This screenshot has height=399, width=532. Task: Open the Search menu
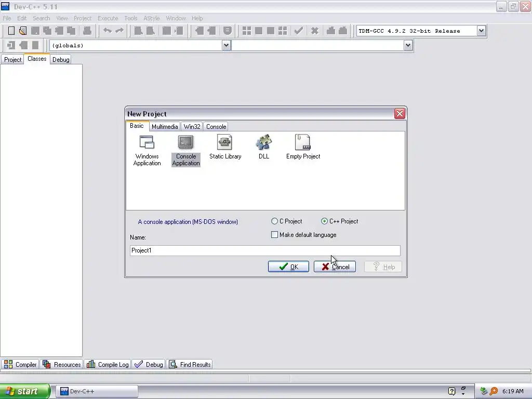pos(42,18)
